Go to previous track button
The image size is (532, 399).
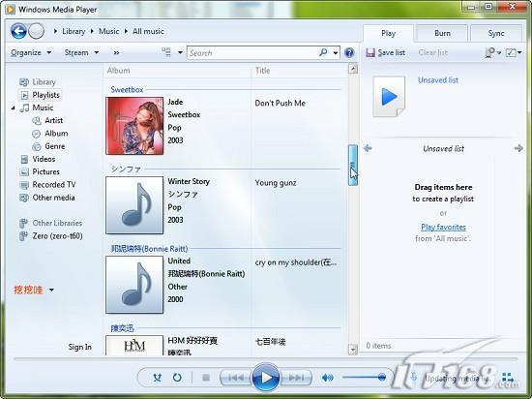click(x=236, y=378)
